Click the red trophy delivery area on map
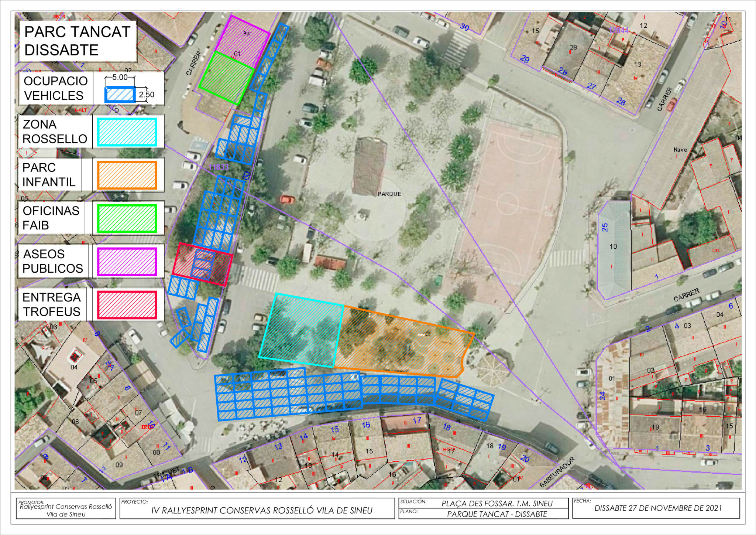 tap(203, 264)
